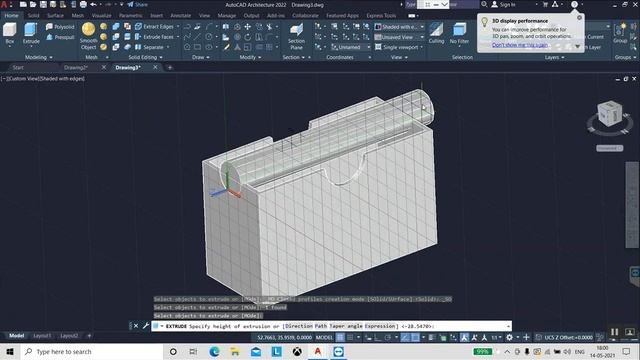This screenshot has width=640, height=360.
Task: Expand the Draw panel
Action: pyautogui.click(x=200, y=57)
